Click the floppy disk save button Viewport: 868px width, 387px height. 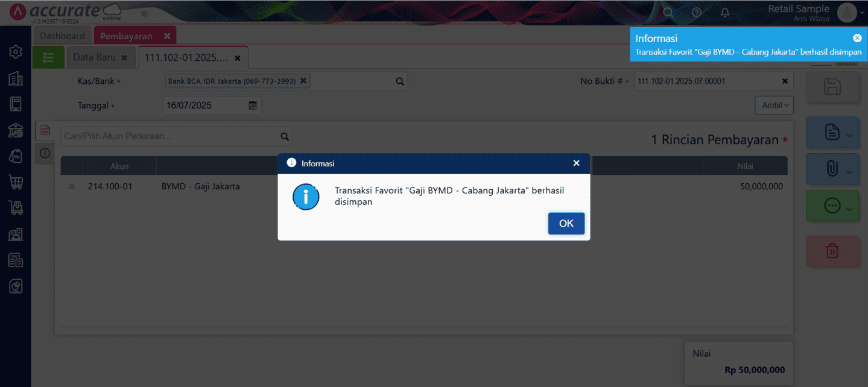coord(832,87)
